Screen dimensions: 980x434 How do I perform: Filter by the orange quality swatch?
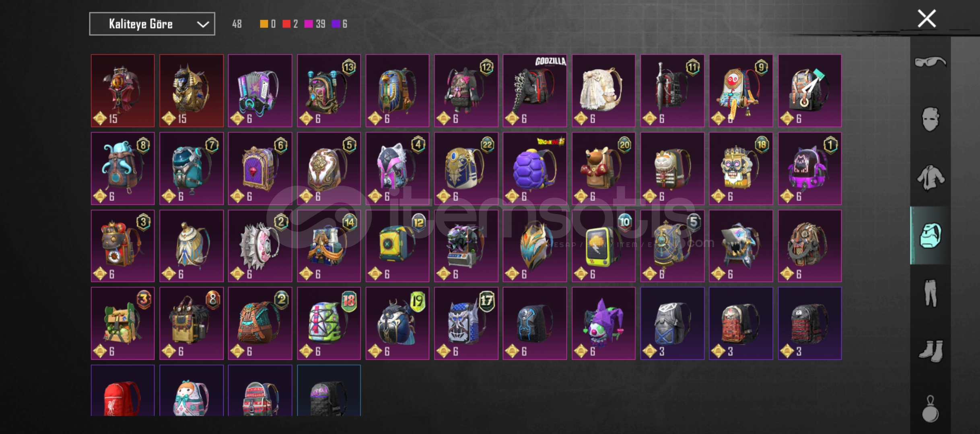click(264, 24)
